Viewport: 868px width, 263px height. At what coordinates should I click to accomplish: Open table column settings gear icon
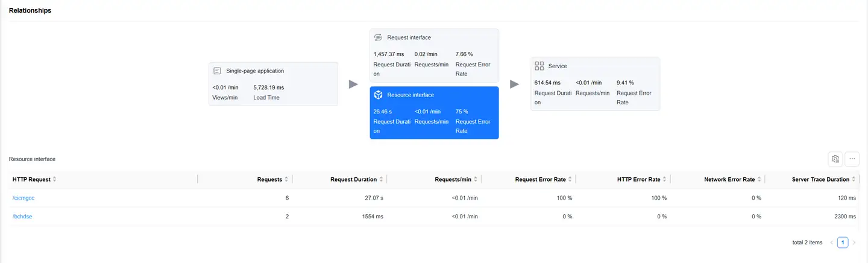835,159
